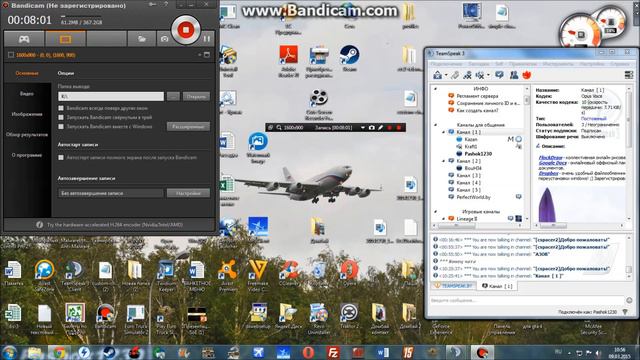Pause the Bandicam recording
Viewport: 640px width, 360px height.
tap(207, 39)
